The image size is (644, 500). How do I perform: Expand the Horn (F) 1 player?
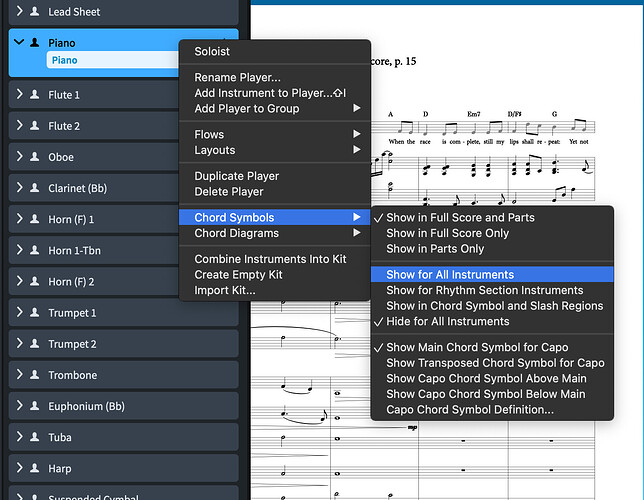click(19, 219)
